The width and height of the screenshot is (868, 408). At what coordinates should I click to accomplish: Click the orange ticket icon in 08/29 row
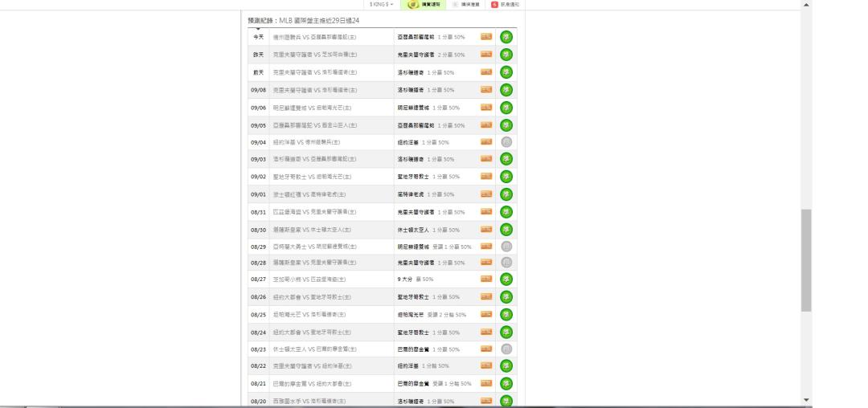tap(486, 246)
